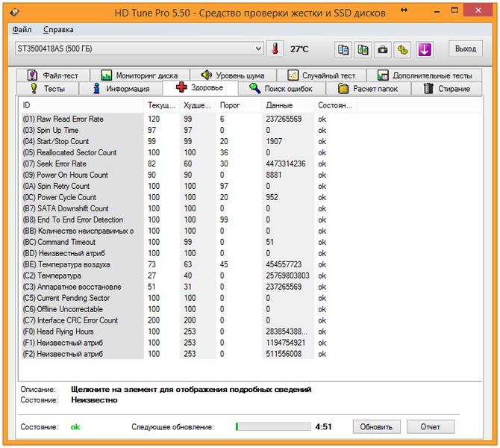Click the Отчет button
500x448 pixels.
tap(430, 426)
